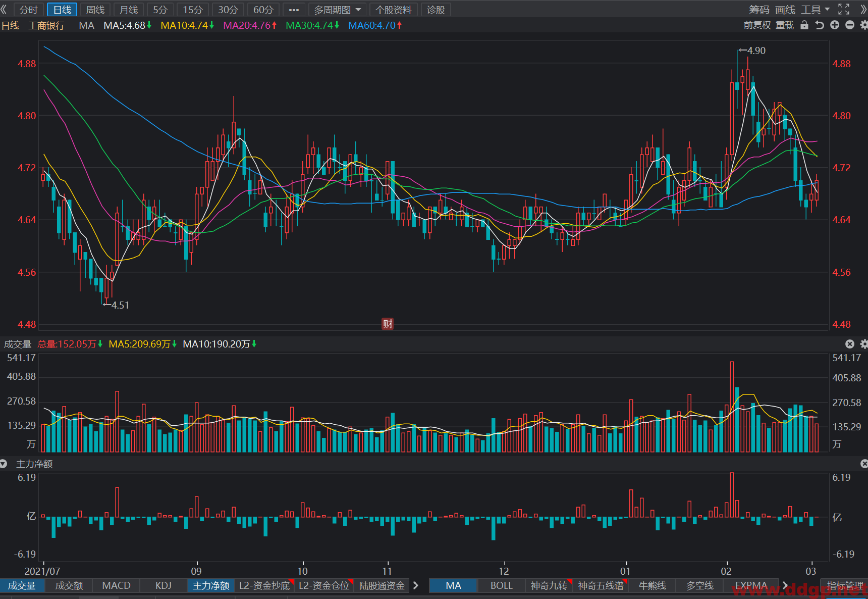Click the undo arrow icon above the chart

tap(820, 25)
